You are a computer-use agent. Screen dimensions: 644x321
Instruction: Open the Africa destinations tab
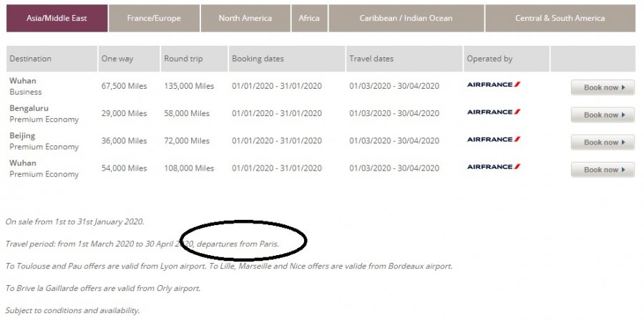click(309, 18)
